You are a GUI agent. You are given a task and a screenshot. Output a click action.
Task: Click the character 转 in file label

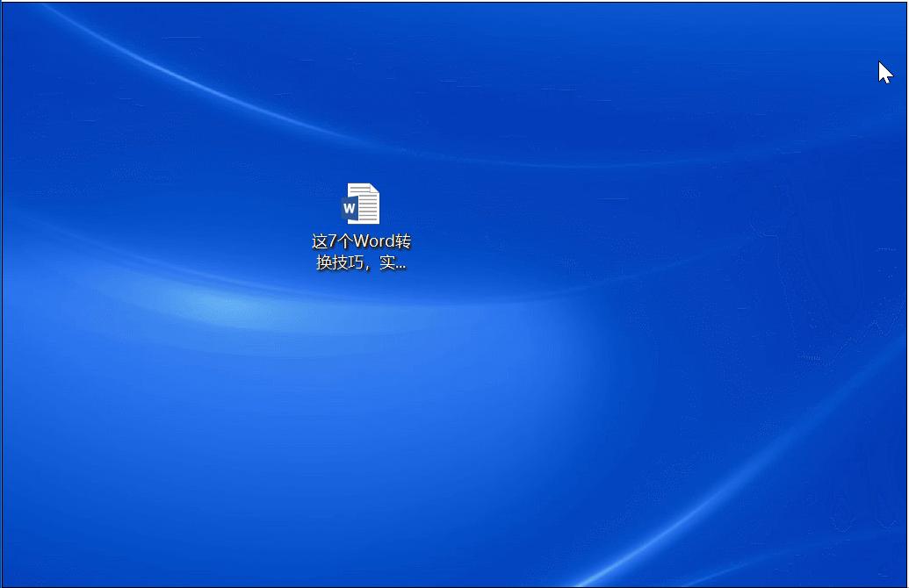(x=403, y=241)
